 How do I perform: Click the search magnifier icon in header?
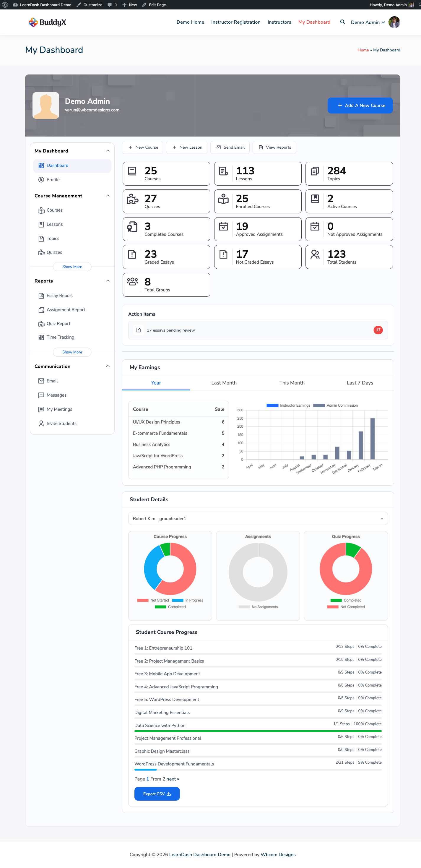pos(342,22)
